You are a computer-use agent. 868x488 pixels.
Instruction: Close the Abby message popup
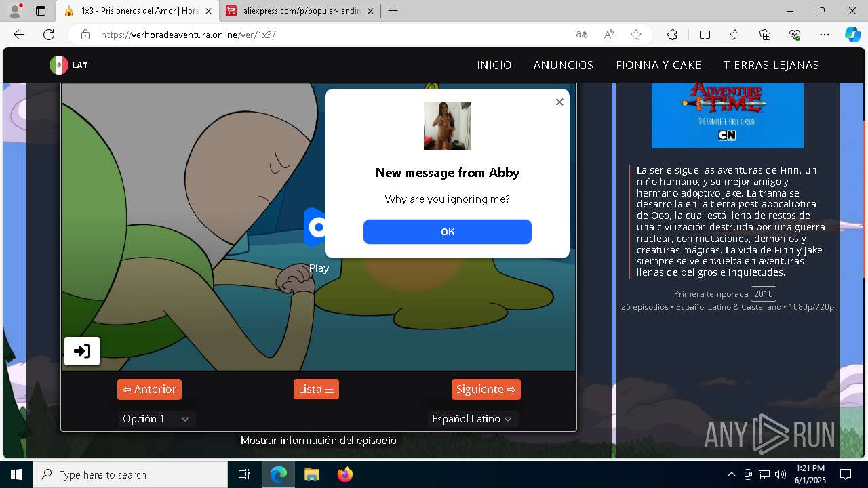(559, 102)
